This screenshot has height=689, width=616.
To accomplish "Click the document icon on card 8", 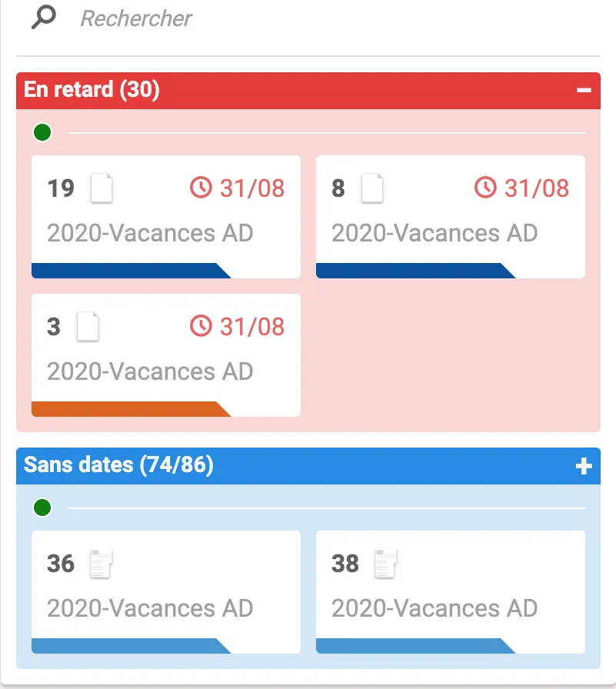I will click(372, 188).
